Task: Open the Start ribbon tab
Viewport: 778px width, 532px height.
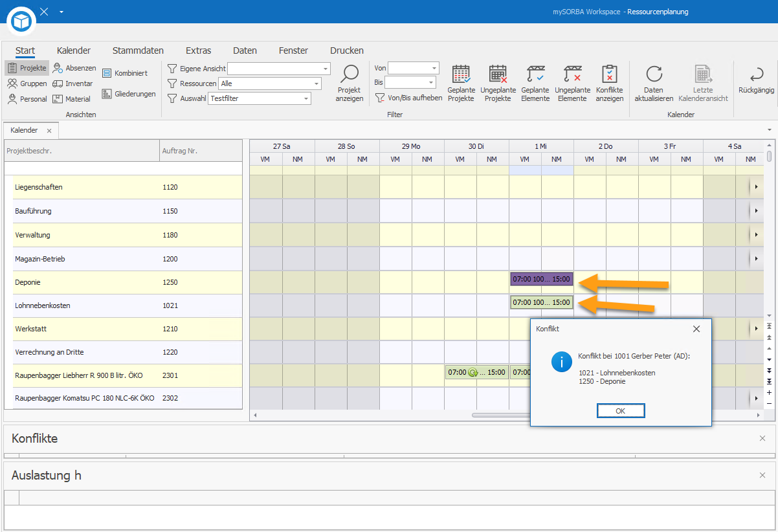Action: click(25, 50)
